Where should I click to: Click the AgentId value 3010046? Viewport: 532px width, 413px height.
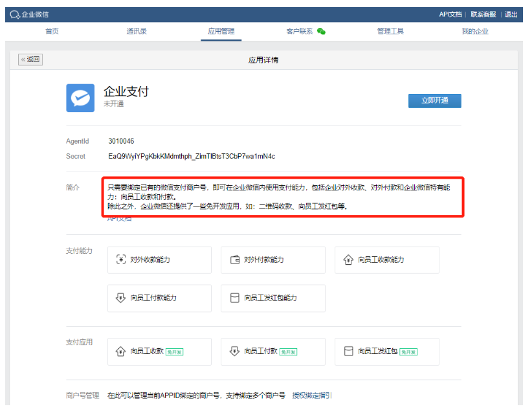(x=121, y=141)
